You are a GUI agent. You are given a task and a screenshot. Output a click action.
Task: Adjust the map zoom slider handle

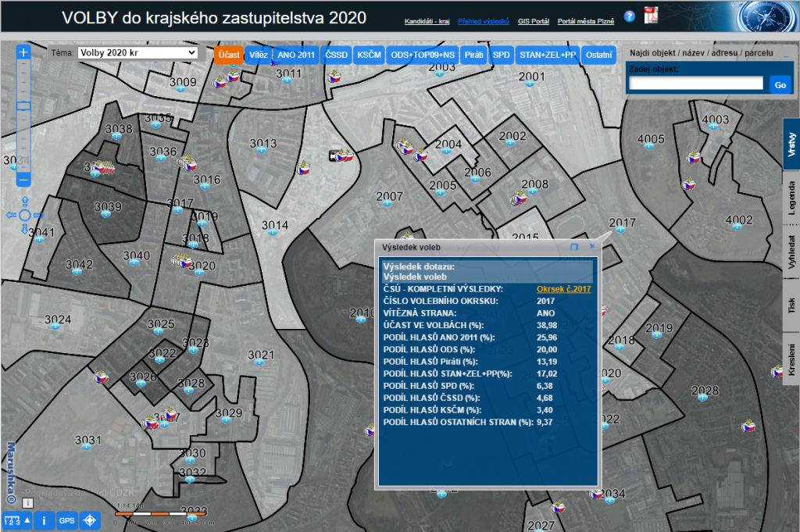(23, 105)
